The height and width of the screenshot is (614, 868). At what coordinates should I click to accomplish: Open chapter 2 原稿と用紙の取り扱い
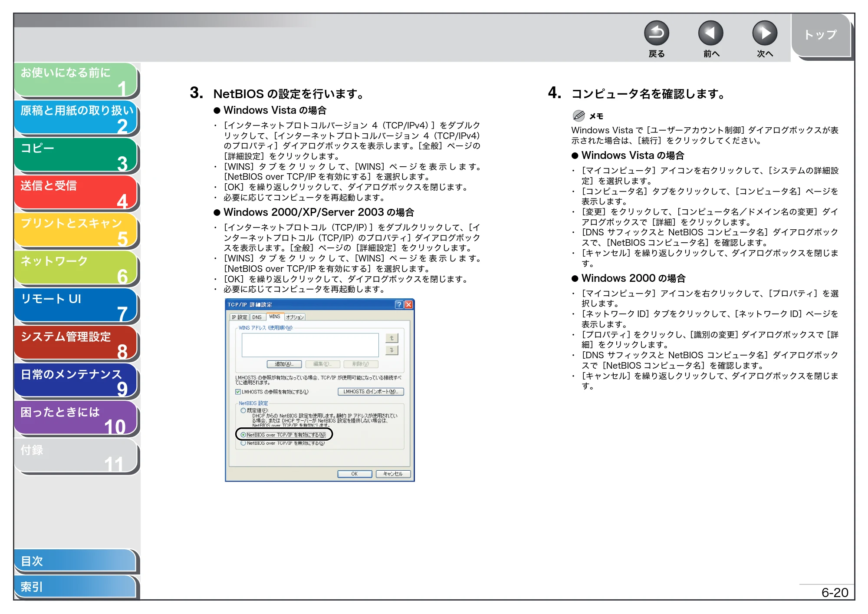[76, 117]
